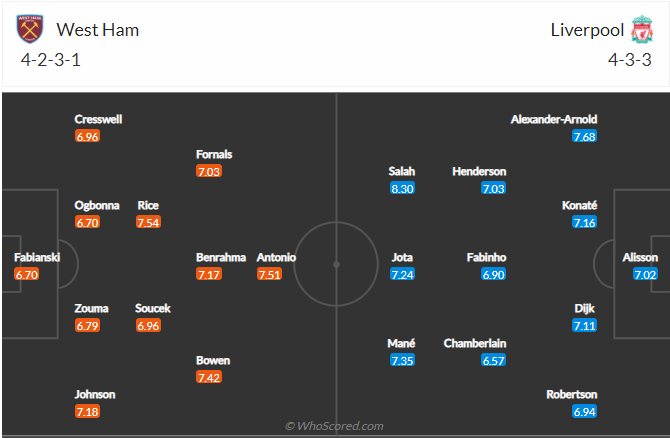Viewport: 670px width, 438px height.
Task: Open Robertson's player name
Action: click(x=571, y=394)
